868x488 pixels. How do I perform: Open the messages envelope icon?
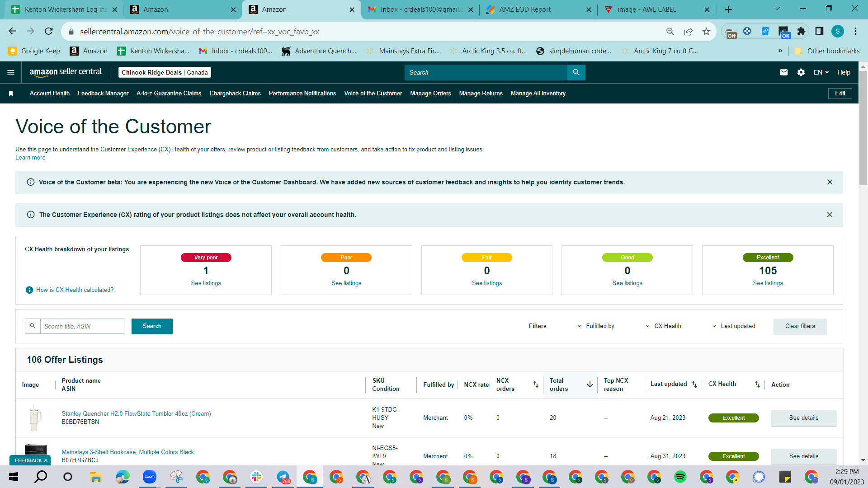click(x=784, y=72)
